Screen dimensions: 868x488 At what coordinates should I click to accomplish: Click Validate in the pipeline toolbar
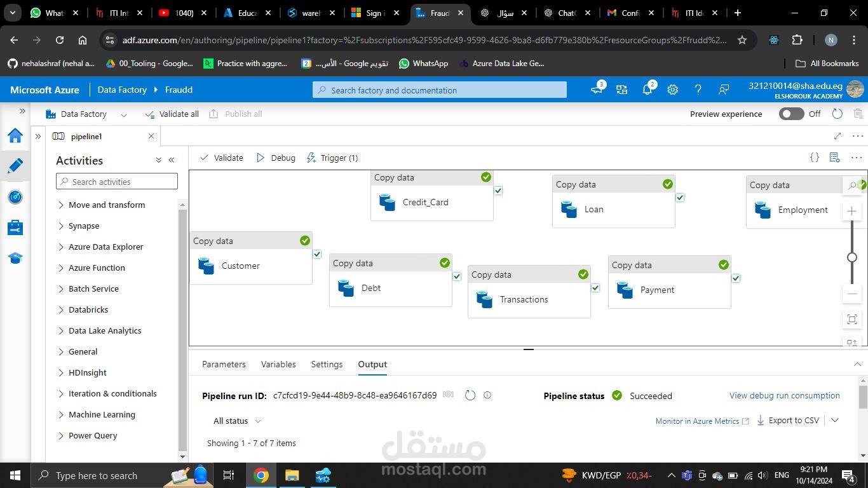pos(222,158)
